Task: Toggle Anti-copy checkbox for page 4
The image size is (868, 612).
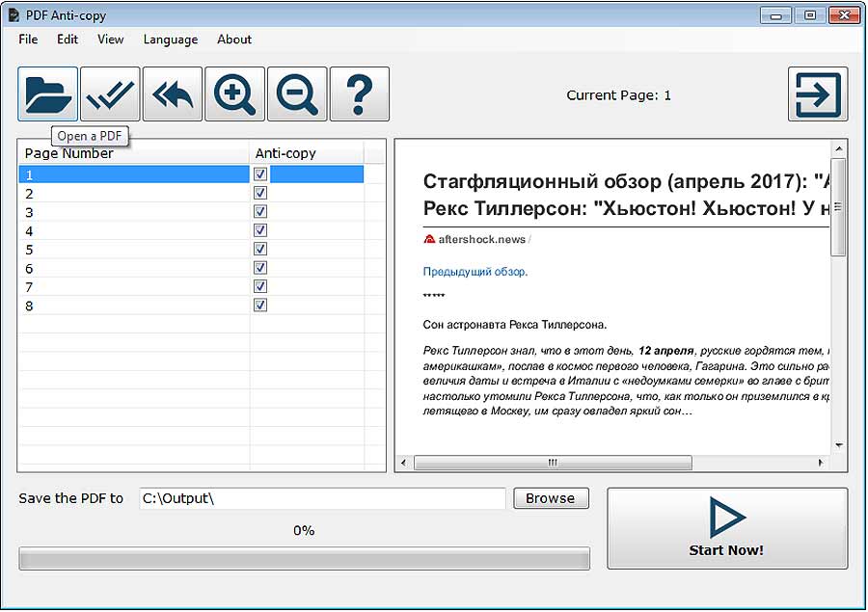Action: click(260, 230)
